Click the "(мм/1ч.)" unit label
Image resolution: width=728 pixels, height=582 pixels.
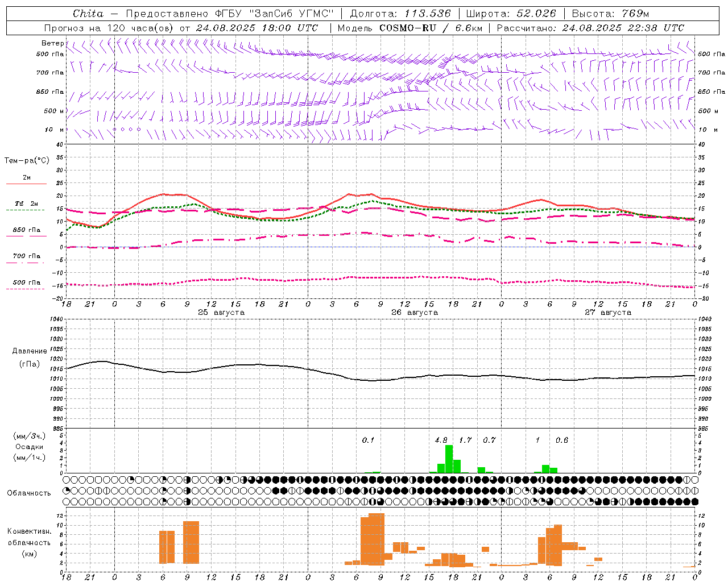29,458
